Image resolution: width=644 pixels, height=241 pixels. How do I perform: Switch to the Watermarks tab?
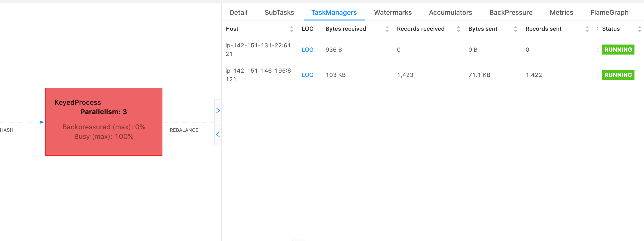click(x=392, y=12)
